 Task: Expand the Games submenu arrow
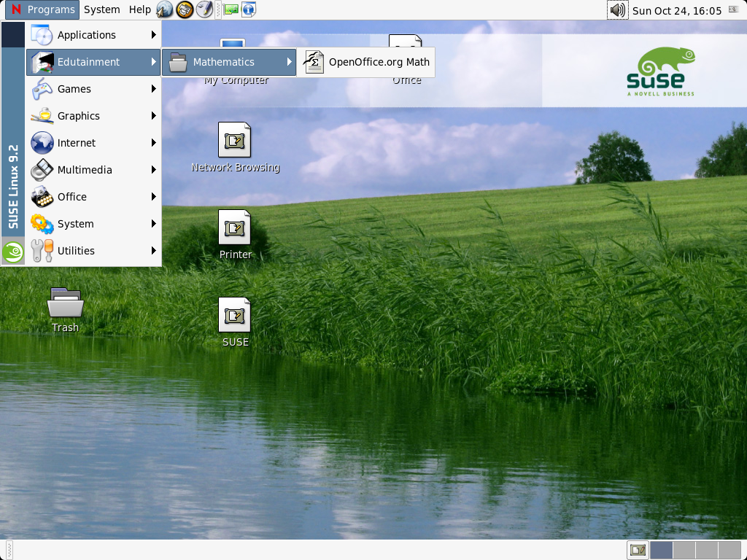click(x=153, y=89)
